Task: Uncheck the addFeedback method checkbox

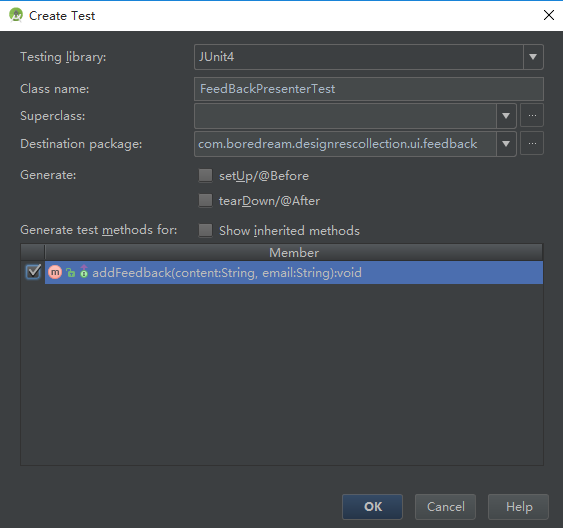Action: pyautogui.click(x=33, y=272)
